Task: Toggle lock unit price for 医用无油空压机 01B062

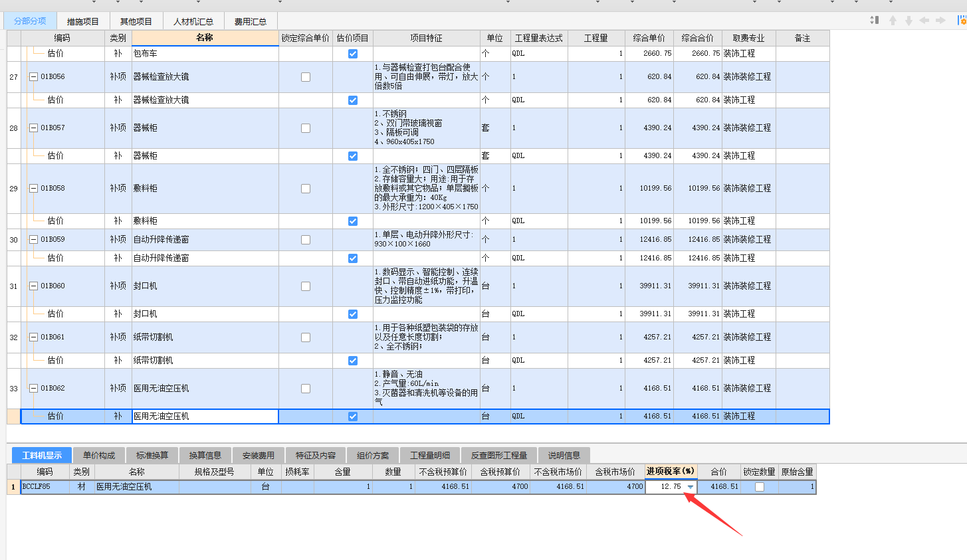Action: click(306, 389)
